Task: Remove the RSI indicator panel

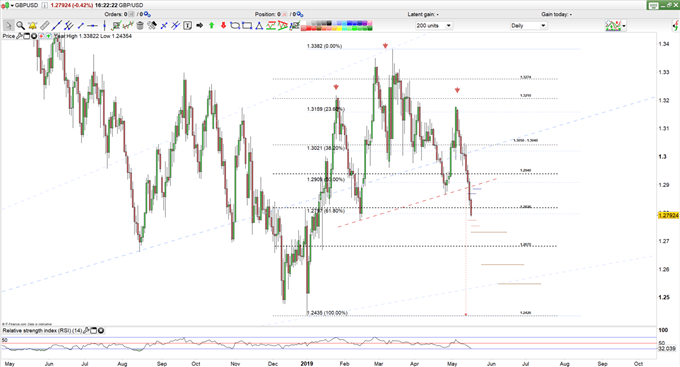Action: point(101,331)
